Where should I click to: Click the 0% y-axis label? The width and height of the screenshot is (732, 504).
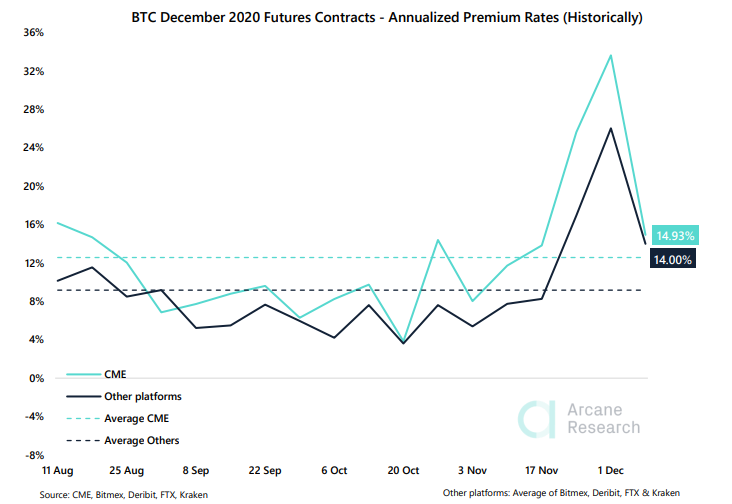35,379
